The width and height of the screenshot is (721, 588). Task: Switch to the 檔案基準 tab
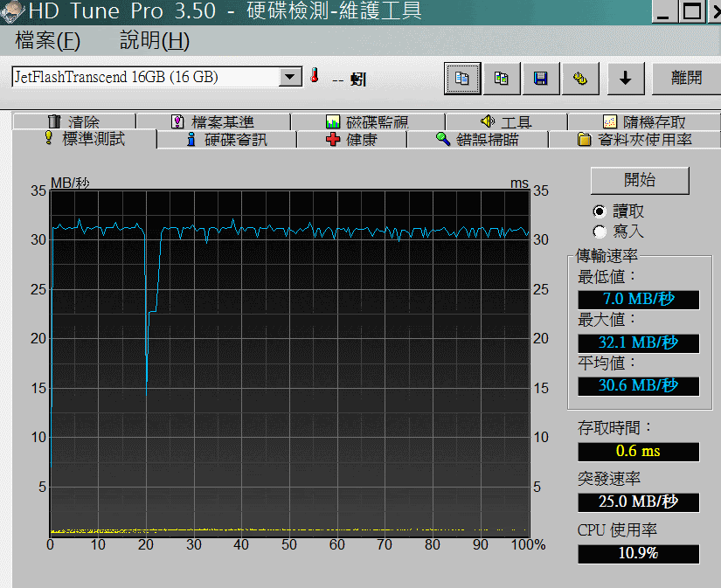pos(213,121)
